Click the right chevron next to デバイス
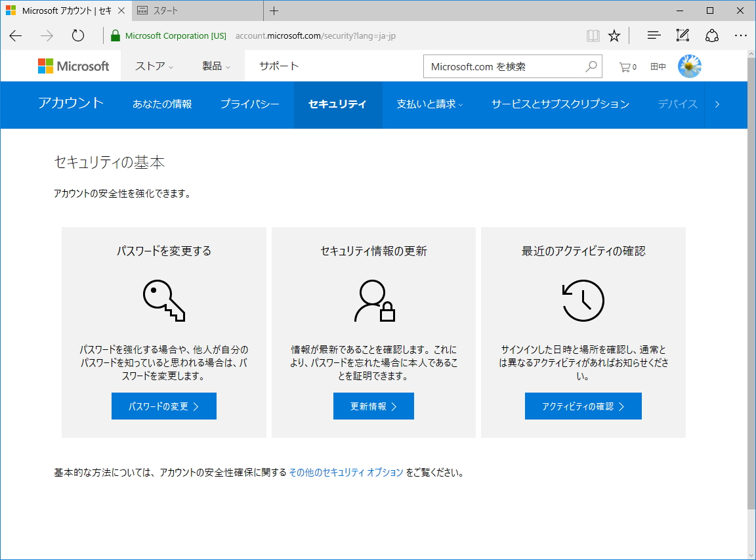The width and height of the screenshot is (756, 560). coord(717,104)
